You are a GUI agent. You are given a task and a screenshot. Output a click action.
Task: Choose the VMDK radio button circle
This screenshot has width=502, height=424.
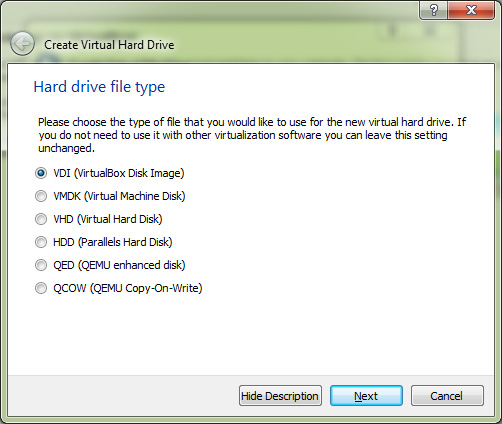tap(41, 196)
